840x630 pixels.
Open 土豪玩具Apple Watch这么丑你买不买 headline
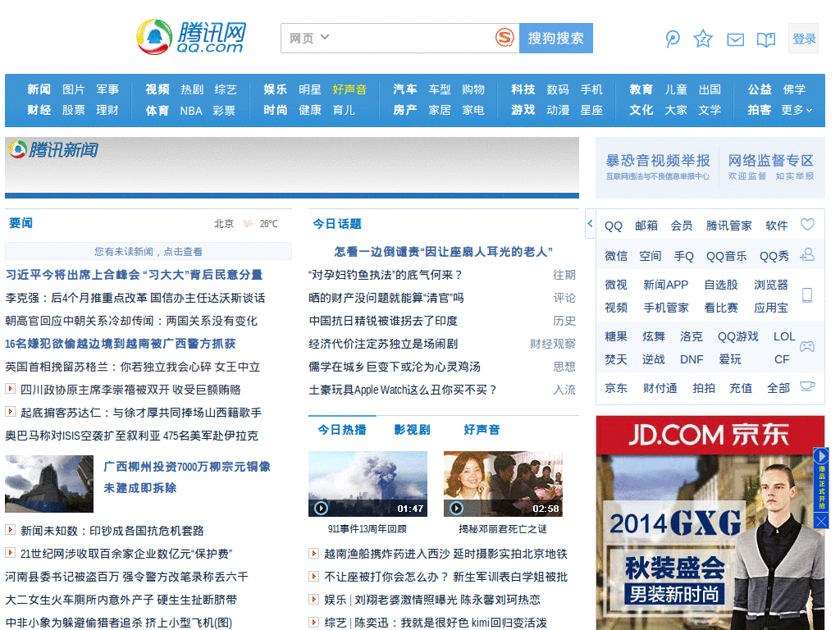[402, 390]
